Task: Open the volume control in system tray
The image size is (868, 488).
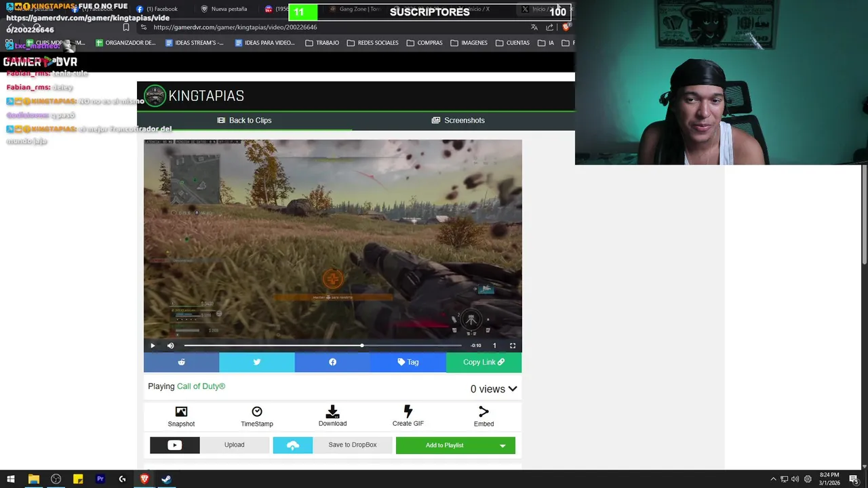Action: point(795,479)
